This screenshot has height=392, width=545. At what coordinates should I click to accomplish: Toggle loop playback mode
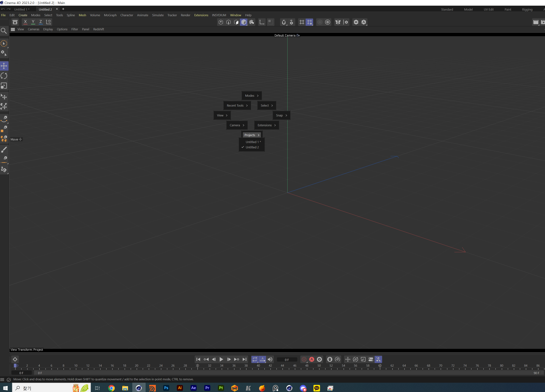click(x=255, y=359)
